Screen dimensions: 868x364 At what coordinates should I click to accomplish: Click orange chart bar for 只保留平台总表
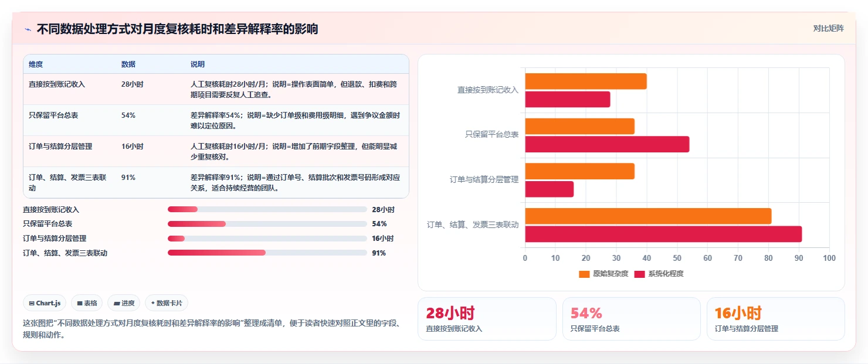tap(579, 126)
